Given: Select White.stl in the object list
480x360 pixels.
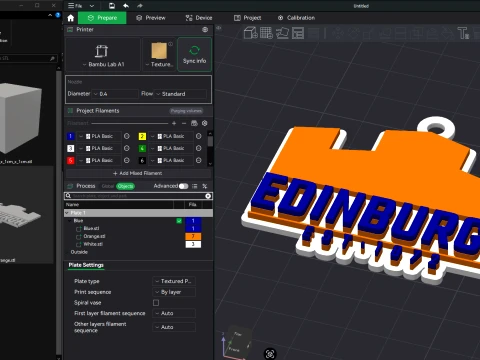Looking at the screenshot, I should click(x=93, y=244).
